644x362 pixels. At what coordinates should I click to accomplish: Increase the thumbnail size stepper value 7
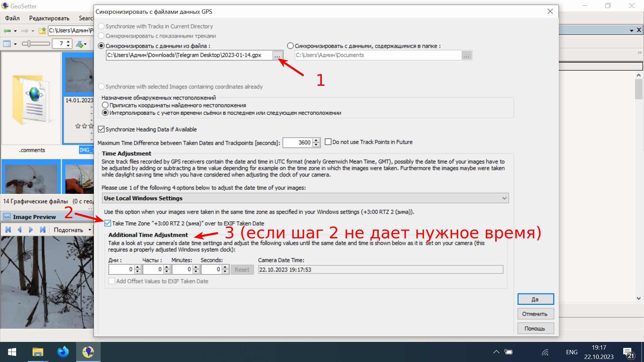tap(68, 42)
